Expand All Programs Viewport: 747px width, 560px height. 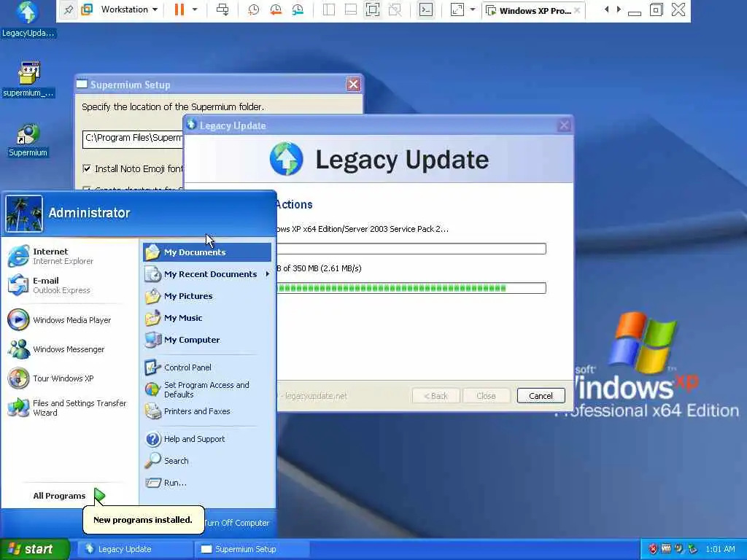69,496
